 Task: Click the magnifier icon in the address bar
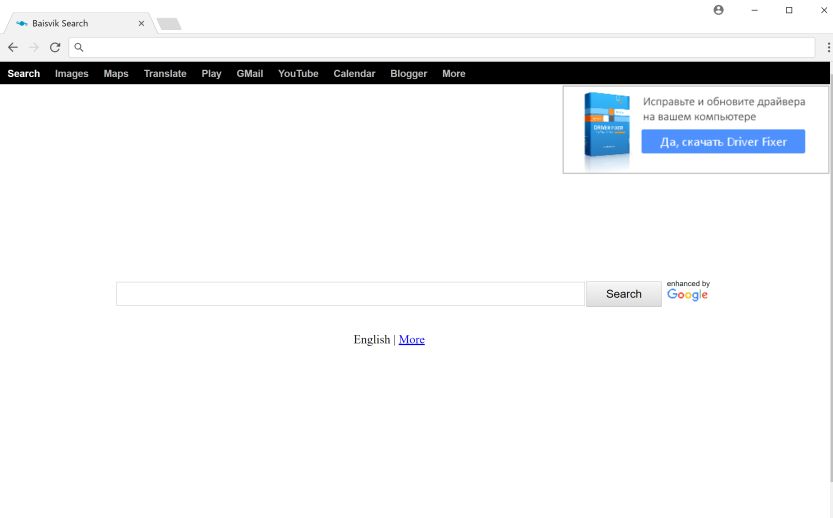(x=79, y=47)
